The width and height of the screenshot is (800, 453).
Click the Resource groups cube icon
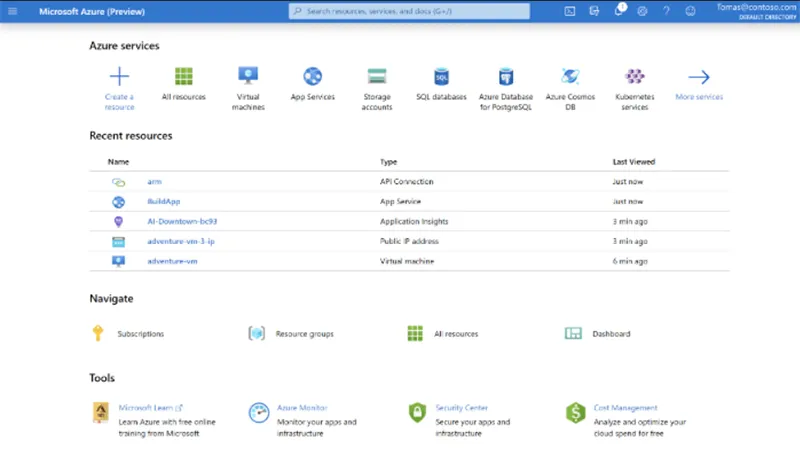pyautogui.click(x=257, y=333)
